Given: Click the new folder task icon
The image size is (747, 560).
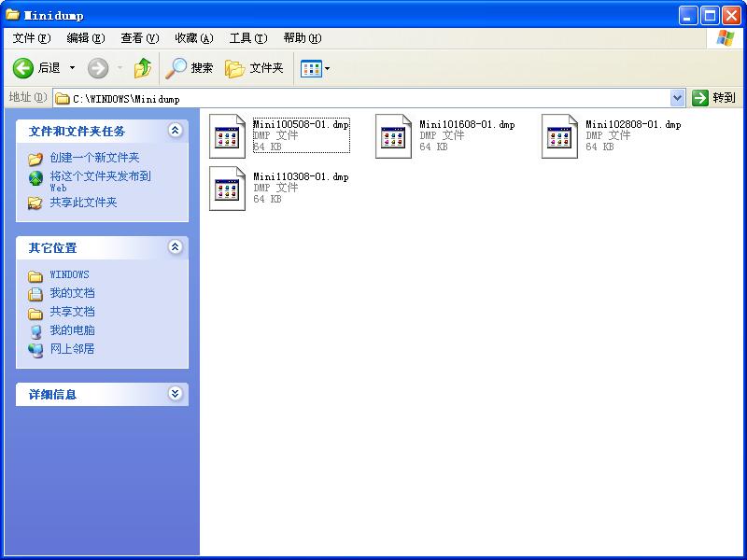Looking at the screenshot, I should pos(35,159).
